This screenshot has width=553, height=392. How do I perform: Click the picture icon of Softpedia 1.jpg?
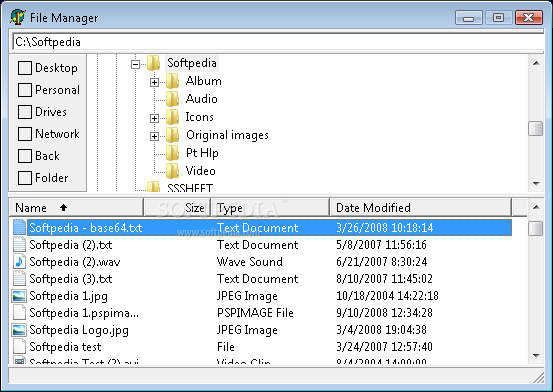[19, 296]
